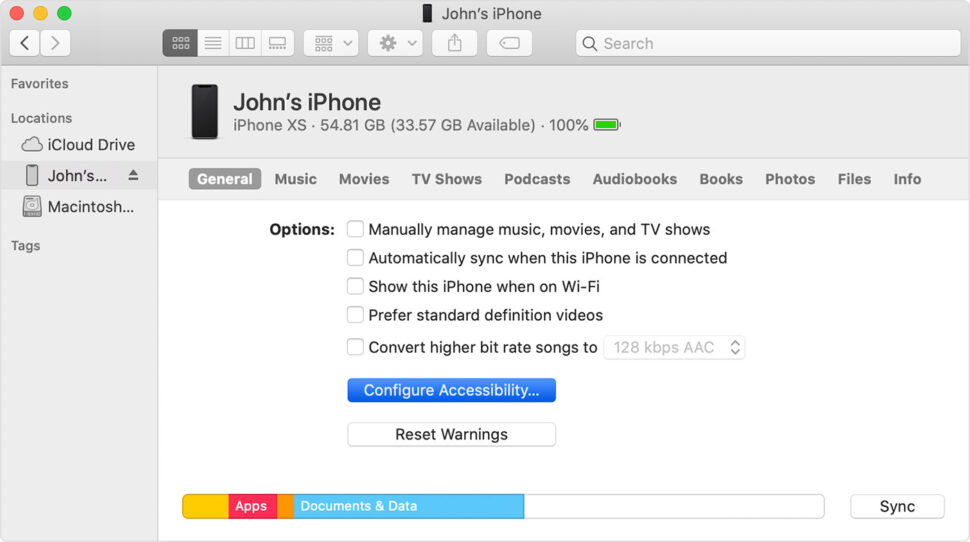Open iCloud Drive in the sidebar
The height and width of the screenshot is (542, 970).
pos(79,145)
